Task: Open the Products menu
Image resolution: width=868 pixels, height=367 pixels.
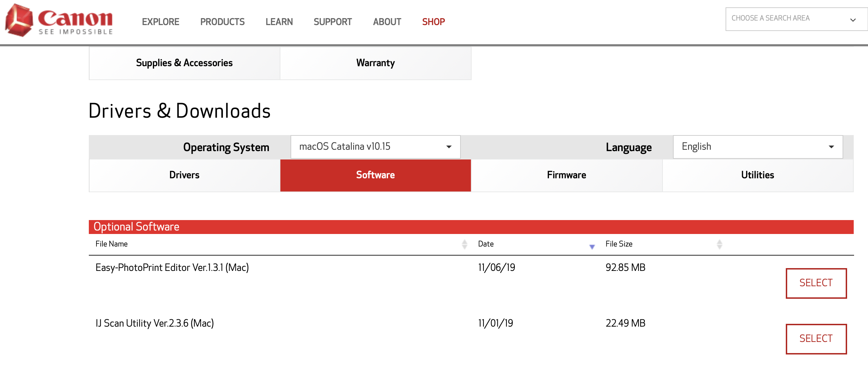Action: tap(222, 22)
